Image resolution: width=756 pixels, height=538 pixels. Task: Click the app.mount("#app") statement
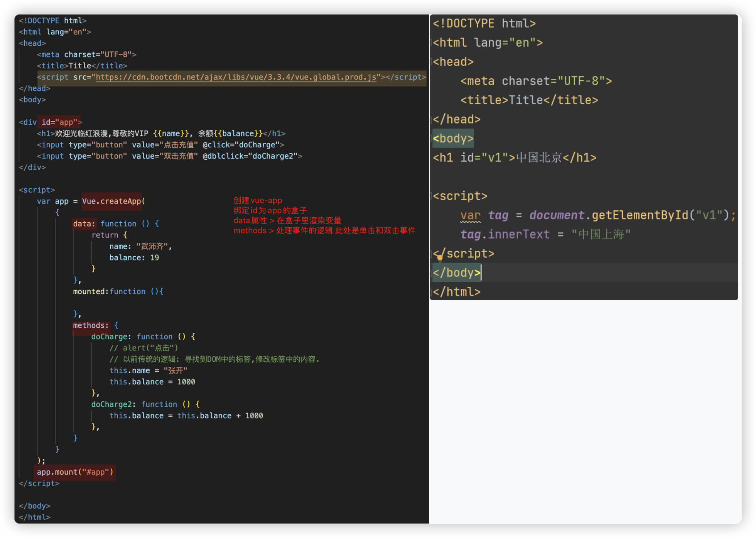75,472
